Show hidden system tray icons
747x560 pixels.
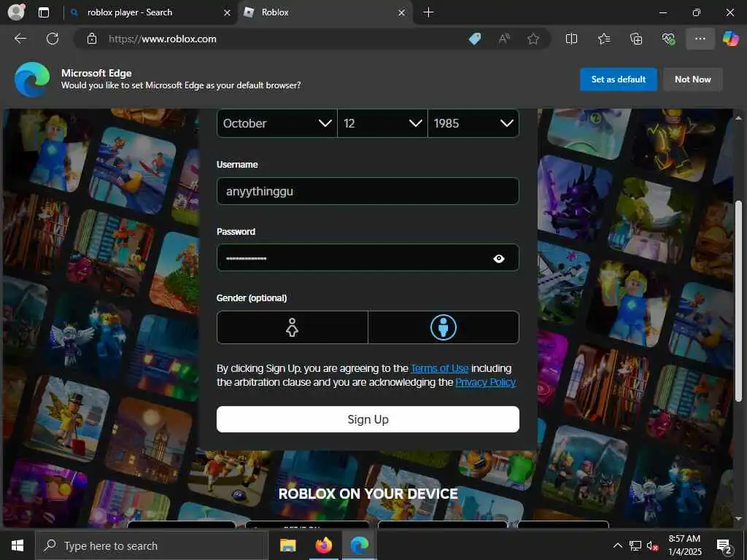coord(617,545)
